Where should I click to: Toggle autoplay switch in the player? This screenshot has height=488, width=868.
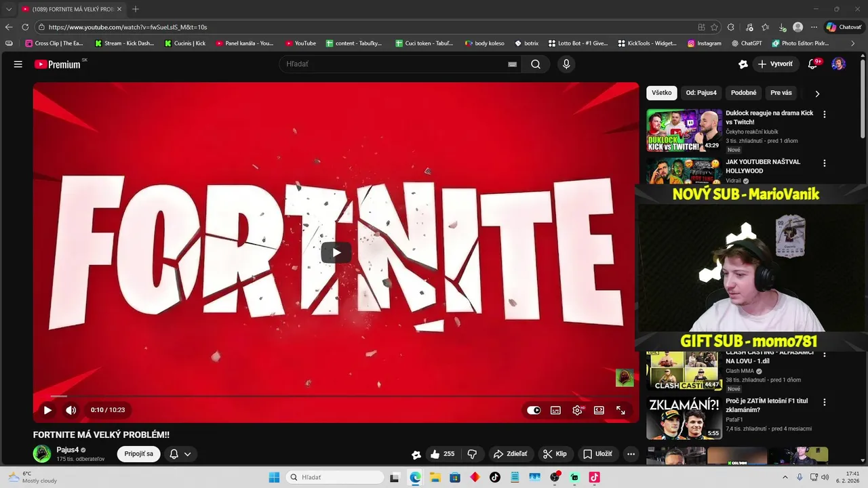(534, 410)
